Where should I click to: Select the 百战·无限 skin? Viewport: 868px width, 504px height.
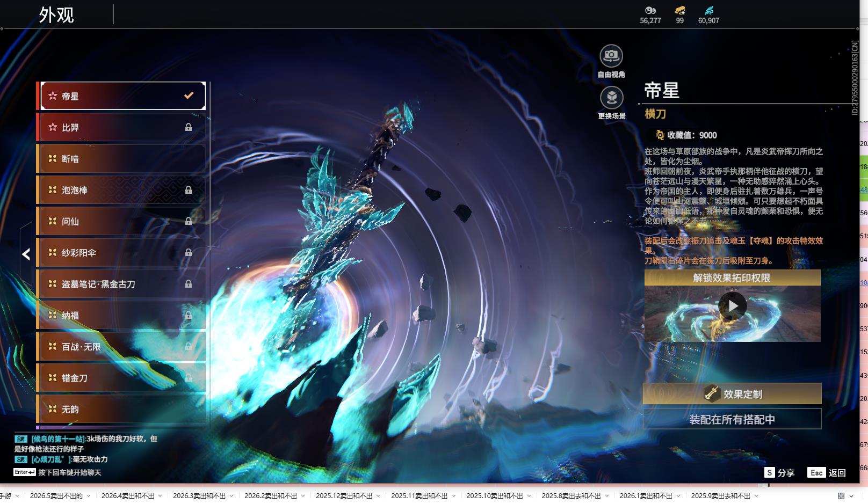click(x=123, y=347)
